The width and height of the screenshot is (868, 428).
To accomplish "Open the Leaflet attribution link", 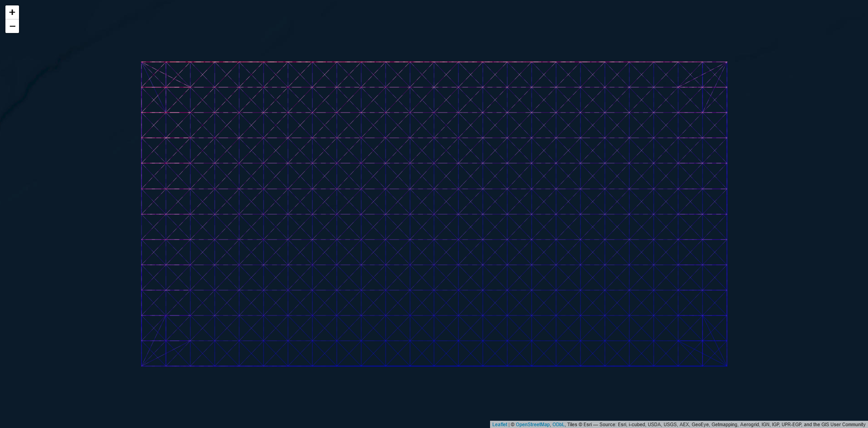I will coord(499,424).
